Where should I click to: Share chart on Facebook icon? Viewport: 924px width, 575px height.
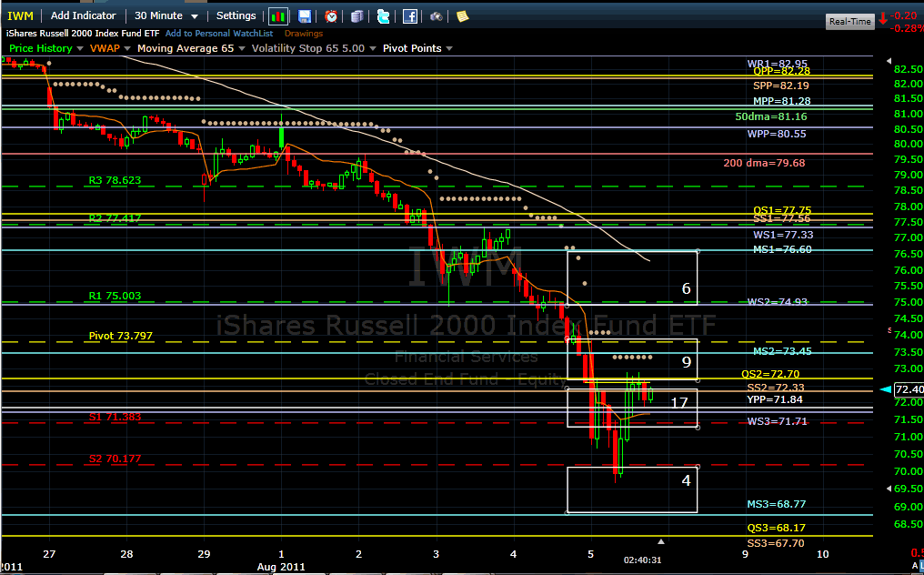[x=410, y=16]
